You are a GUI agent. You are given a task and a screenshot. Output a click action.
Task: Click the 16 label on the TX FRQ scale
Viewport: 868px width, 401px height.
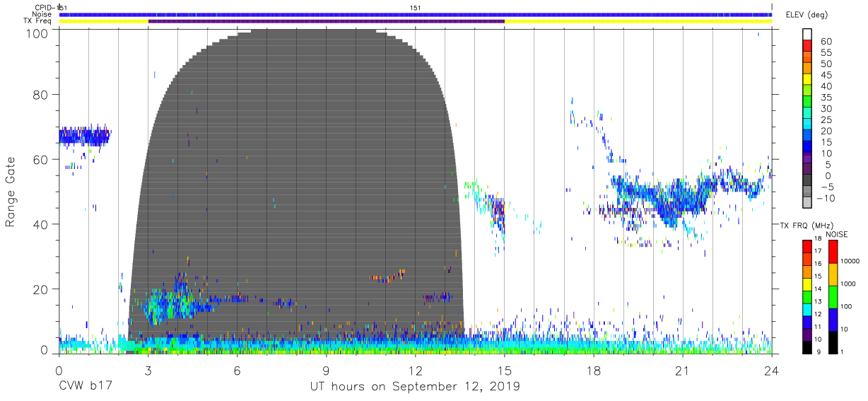[x=818, y=264]
